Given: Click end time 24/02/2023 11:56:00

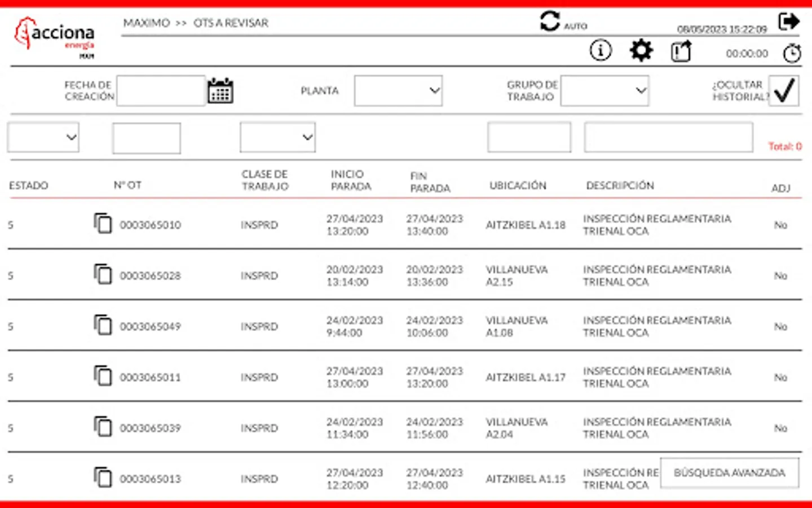Looking at the screenshot, I should point(434,428).
